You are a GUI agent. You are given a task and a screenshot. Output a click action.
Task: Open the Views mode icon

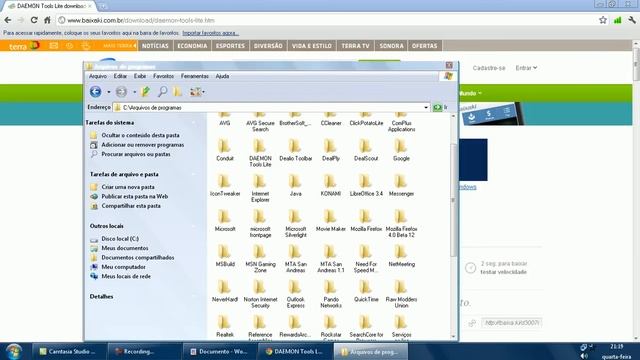pos(195,91)
